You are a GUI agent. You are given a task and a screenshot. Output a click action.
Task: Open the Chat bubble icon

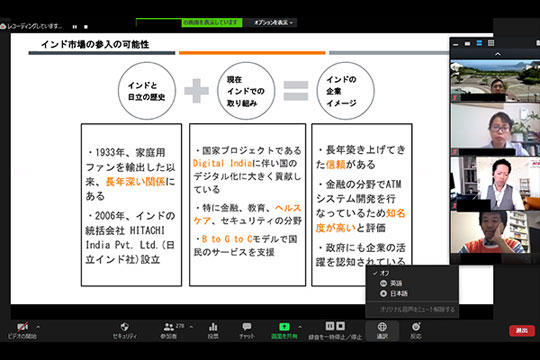(247, 327)
